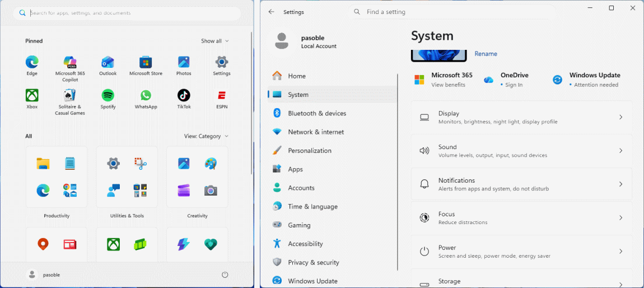This screenshot has height=288, width=644.
Task: Launch Microsoft 365 Copilot pinned app
Action: [70, 68]
